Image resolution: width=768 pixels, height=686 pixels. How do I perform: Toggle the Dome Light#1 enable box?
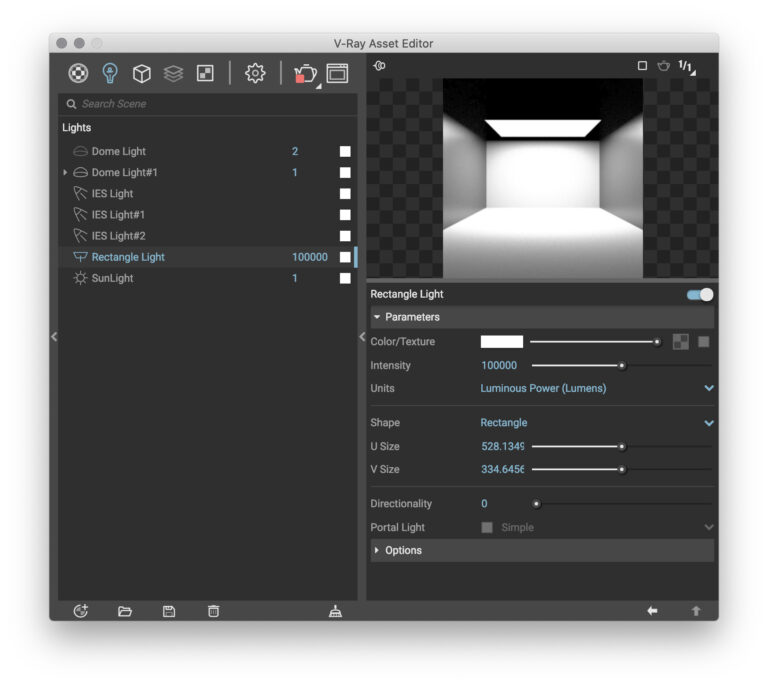[345, 172]
